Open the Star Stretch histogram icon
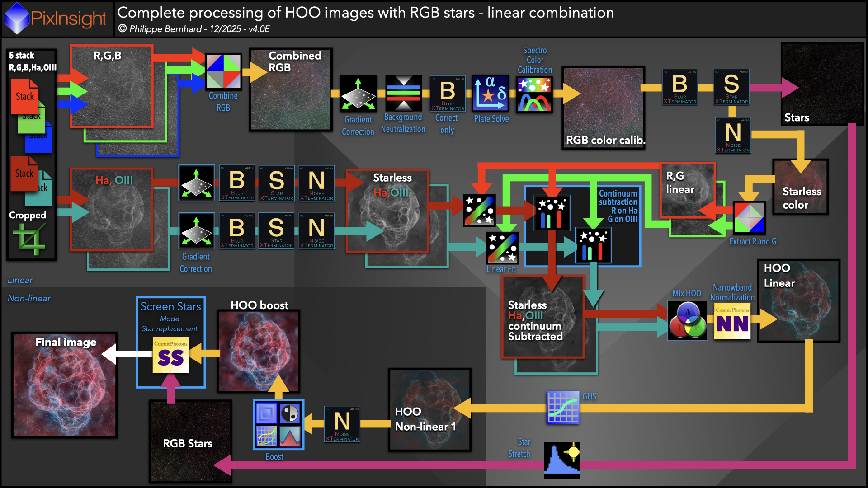This screenshot has height=488, width=868. click(x=562, y=460)
